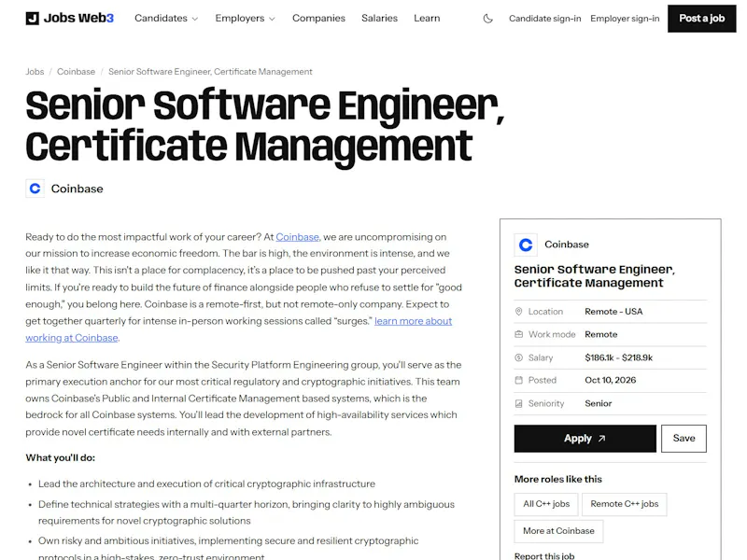Open More at Coinbase tag
This screenshot has height=560, width=747.
pos(558,531)
